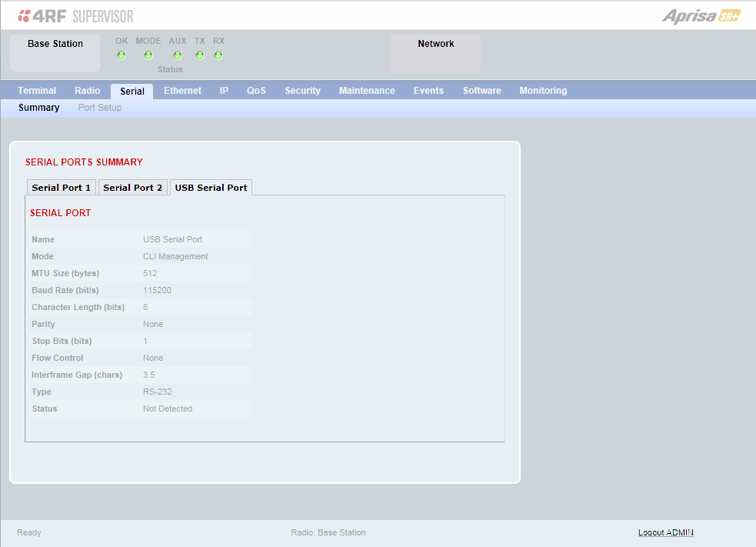This screenshot has width=756, height=547.
Task: Click the Aprisa SR+ logo
Action: [701, 16]
